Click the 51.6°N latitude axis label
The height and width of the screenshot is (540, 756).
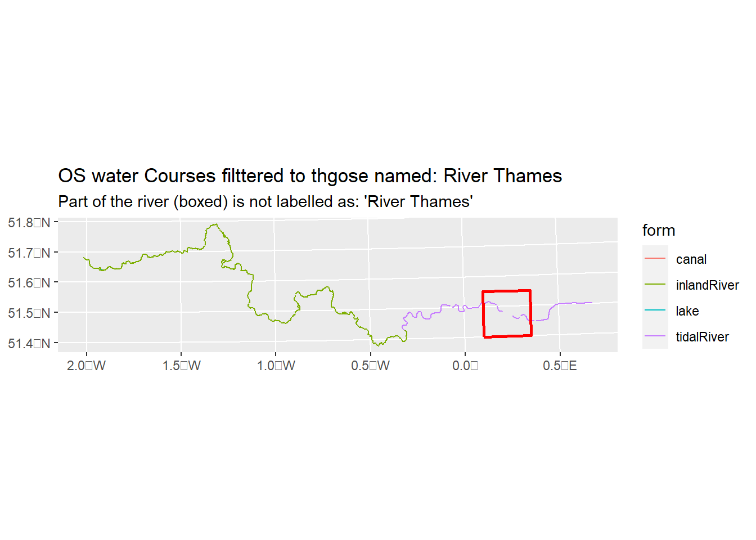(29, 283)
